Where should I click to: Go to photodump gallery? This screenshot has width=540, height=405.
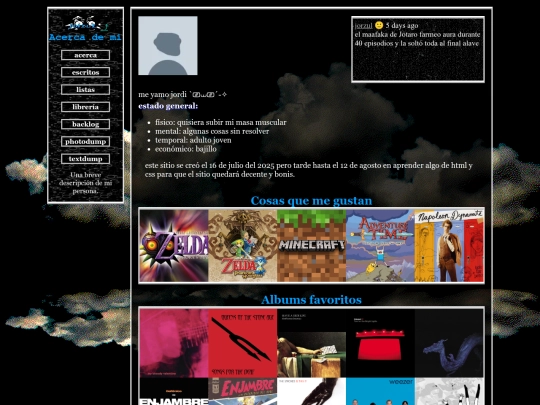85,142
